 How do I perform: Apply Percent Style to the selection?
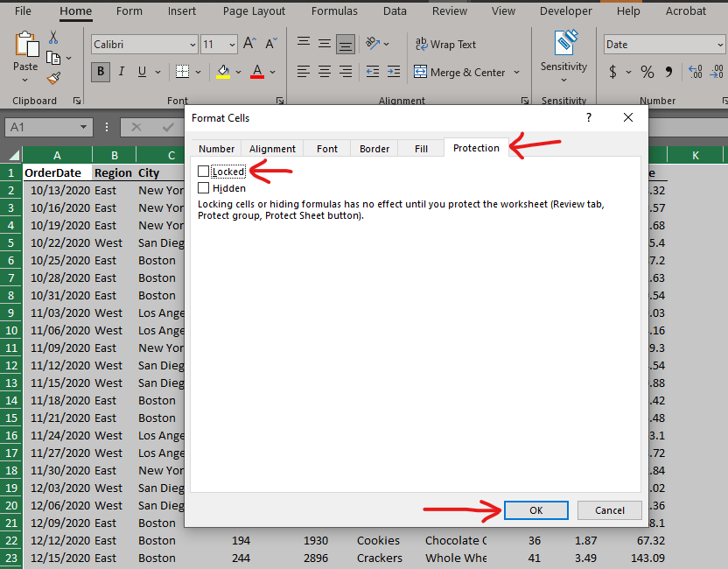click(647, 72)
